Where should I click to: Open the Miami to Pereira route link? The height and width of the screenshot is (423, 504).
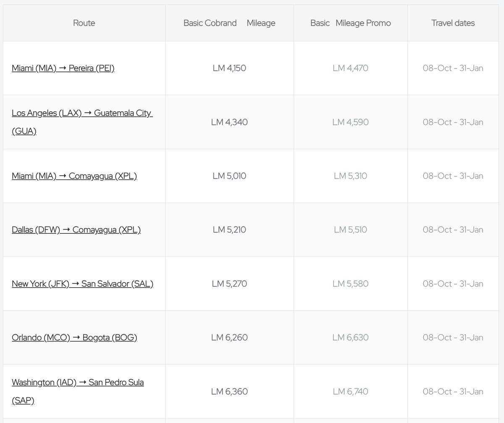coord(63,68)
